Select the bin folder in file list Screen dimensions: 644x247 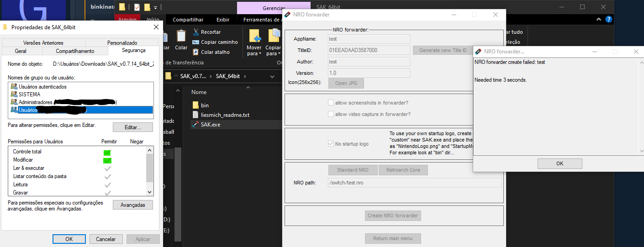pos(205,105)
